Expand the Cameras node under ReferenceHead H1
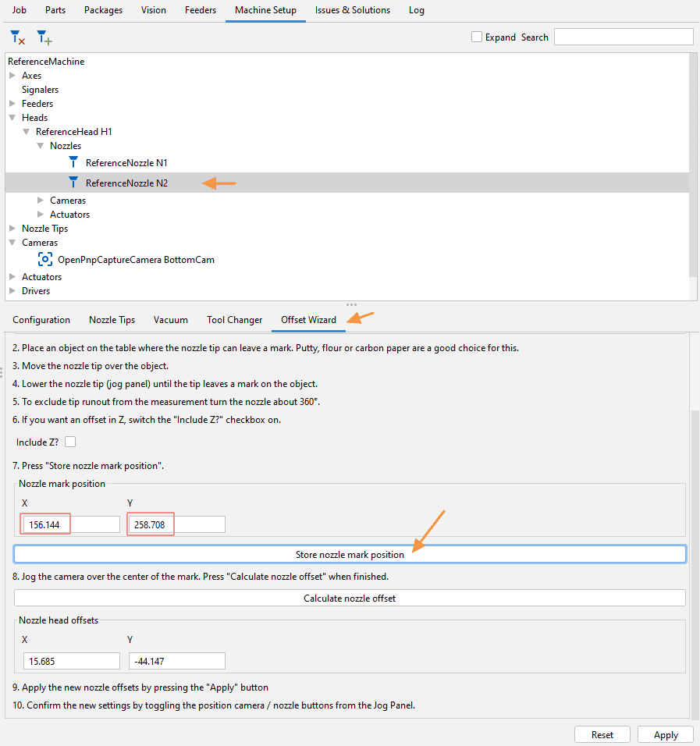This screenshot has height=746, width=700. [41, 201]
